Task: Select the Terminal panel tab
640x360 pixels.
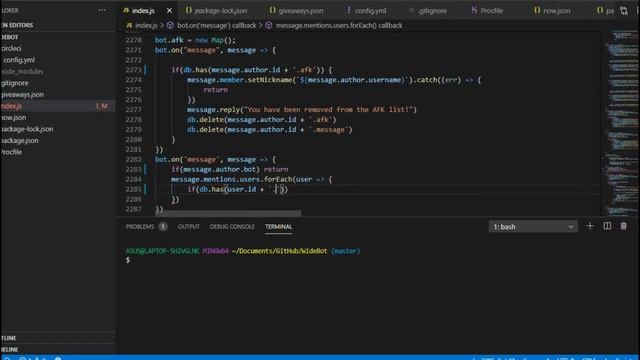Action: coord(278,227)
